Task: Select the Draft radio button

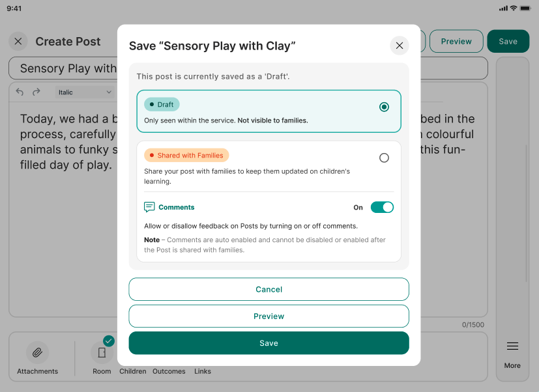Action: [384, 106]
